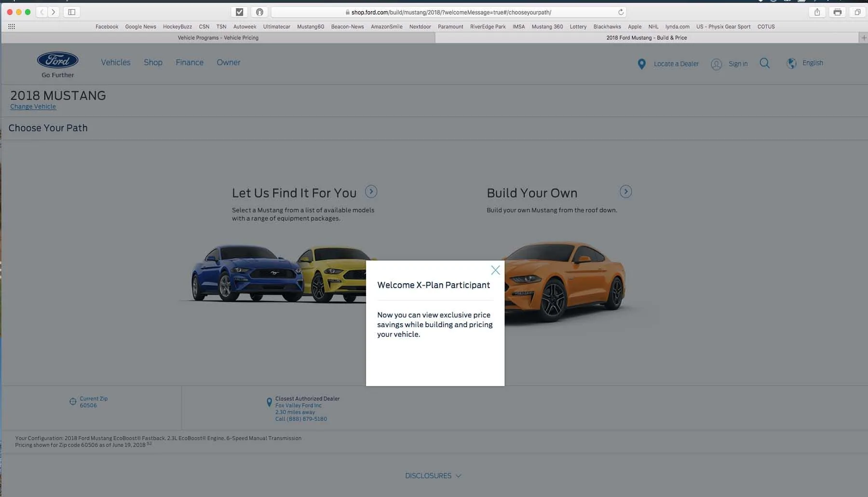Open the Google News bookmark
868x497 pixels.
click(140, 27)
